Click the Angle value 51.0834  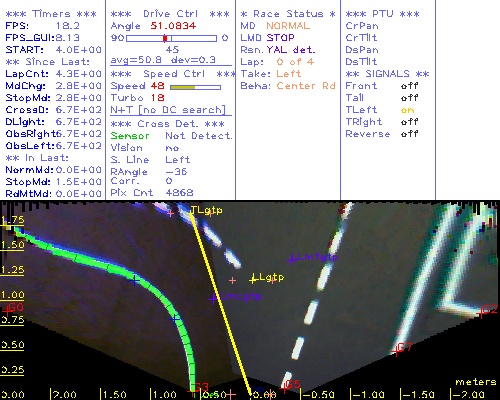click(173, 26)
